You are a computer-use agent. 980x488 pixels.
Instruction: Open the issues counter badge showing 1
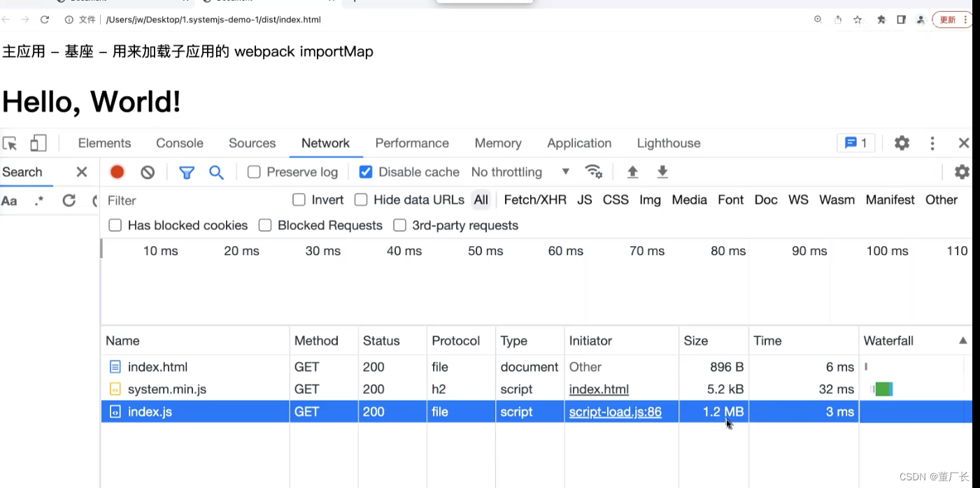click(855, 143)
